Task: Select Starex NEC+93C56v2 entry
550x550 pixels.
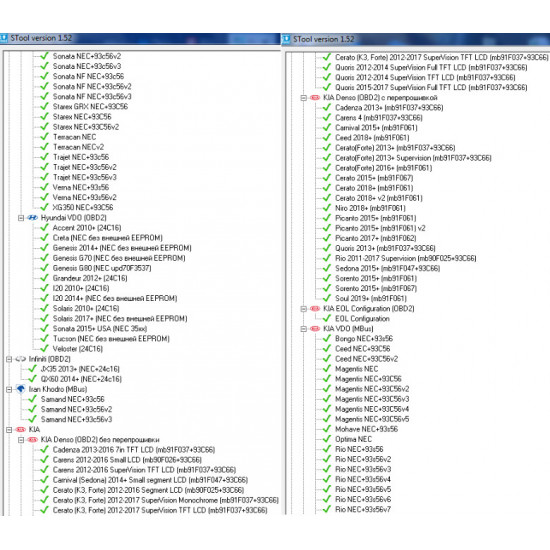Action: 86,127
